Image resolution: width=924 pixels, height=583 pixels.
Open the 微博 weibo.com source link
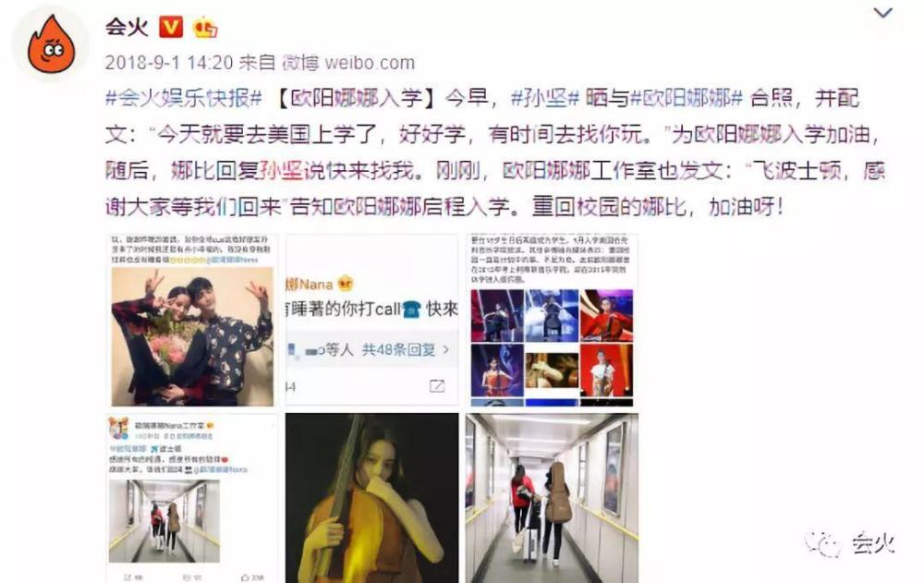click(x=348, y=63)
